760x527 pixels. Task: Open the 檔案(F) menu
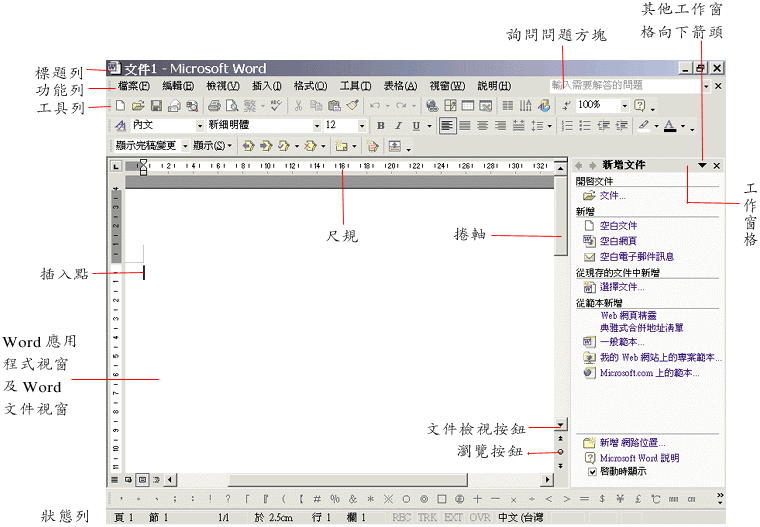pos(134,86)
